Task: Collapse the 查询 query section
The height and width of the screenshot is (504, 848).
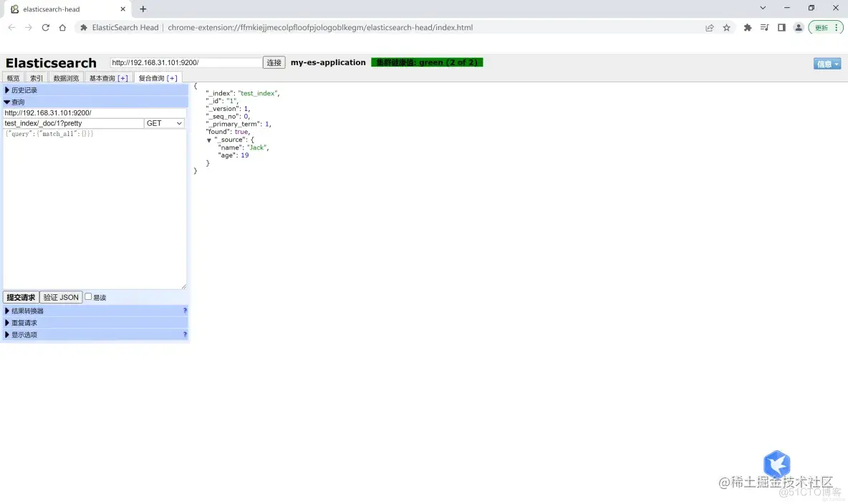Action: [x=95, y=102]
